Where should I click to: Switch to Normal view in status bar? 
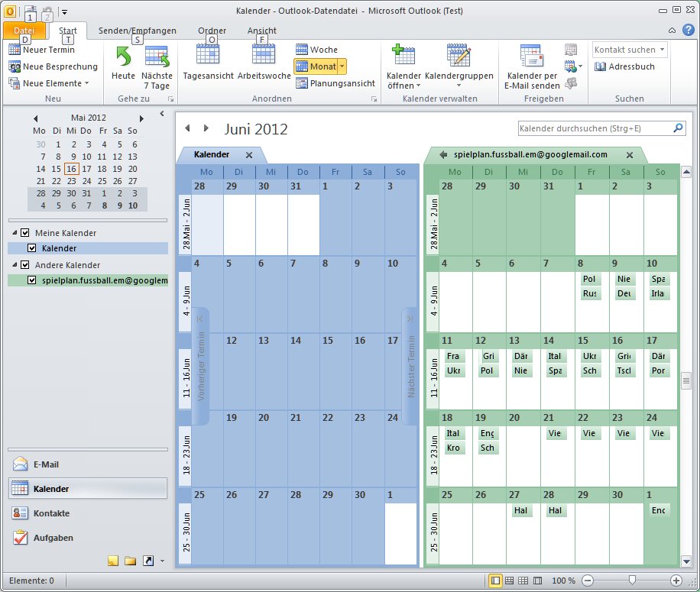495,581
